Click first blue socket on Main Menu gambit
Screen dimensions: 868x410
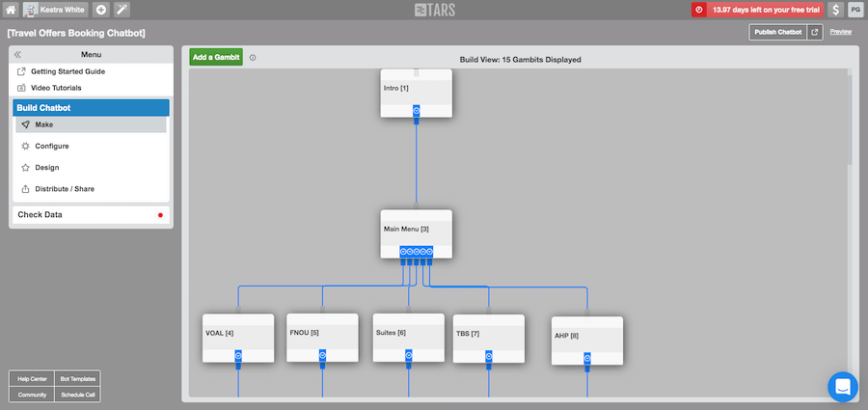pos(403,252)
